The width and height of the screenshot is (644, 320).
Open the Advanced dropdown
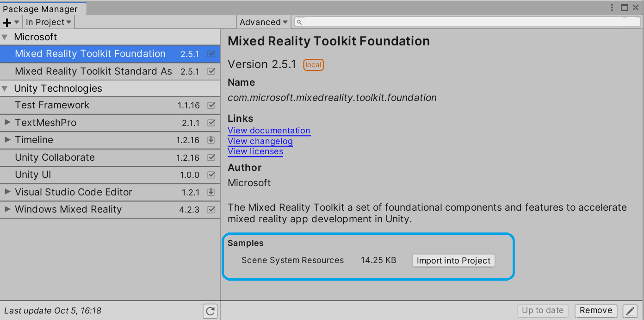264,22
